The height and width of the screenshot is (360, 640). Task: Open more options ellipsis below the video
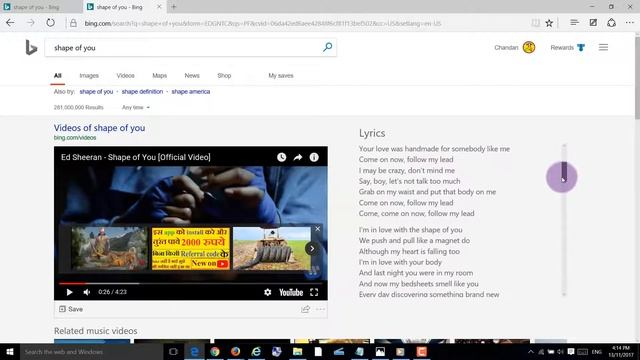click(320, 309)
